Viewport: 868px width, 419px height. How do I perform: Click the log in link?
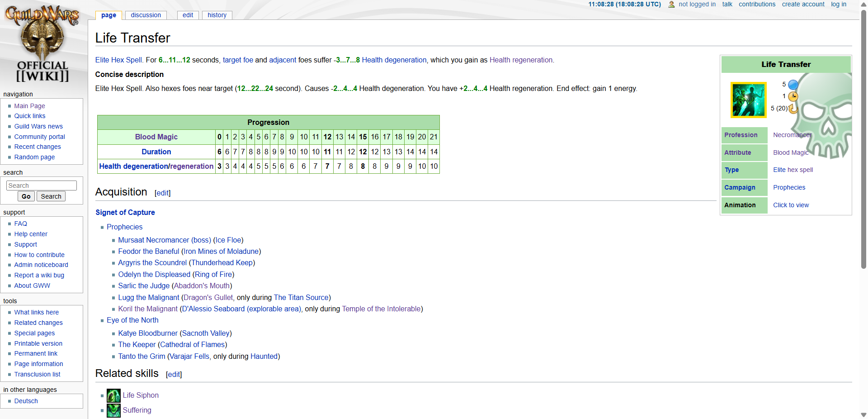coord(839,4)
